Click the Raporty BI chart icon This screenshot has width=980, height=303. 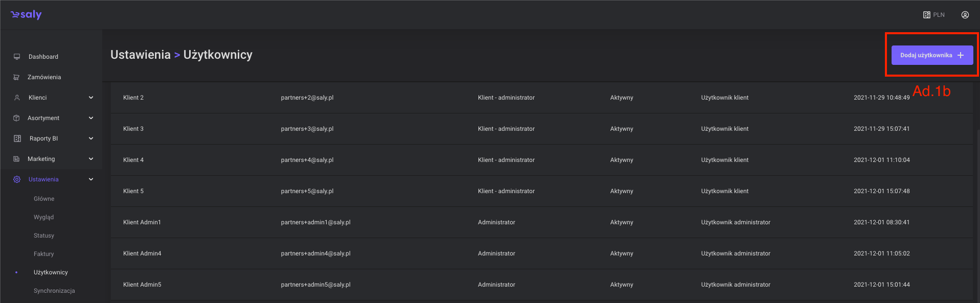[17, 138]
